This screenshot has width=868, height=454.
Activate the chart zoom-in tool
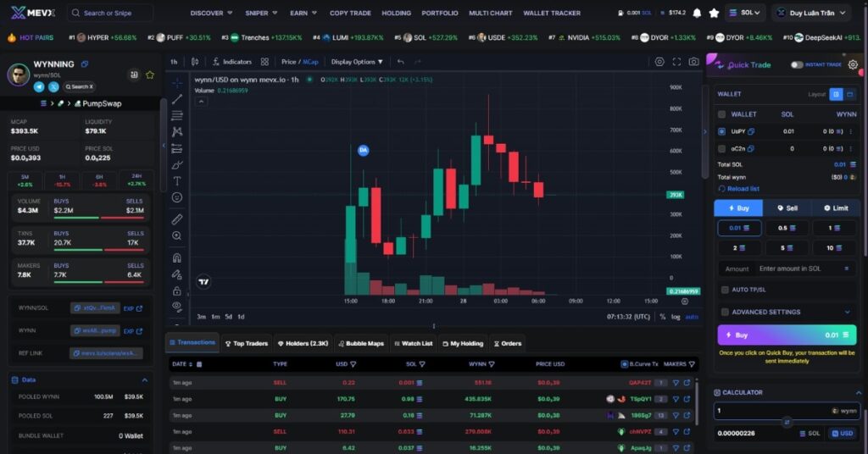(177, 235)
